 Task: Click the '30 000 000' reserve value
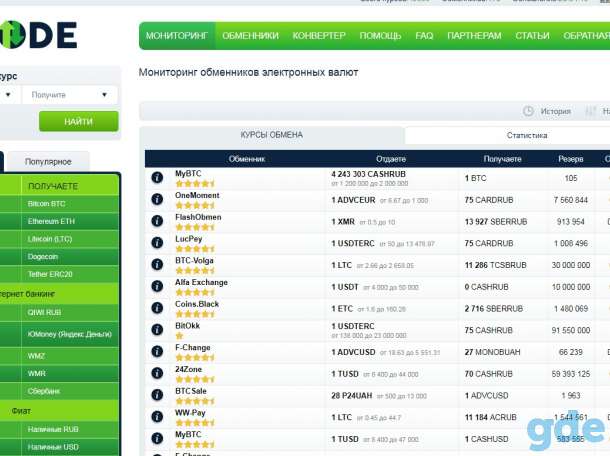pyautogui.click(x=571, y=265)
